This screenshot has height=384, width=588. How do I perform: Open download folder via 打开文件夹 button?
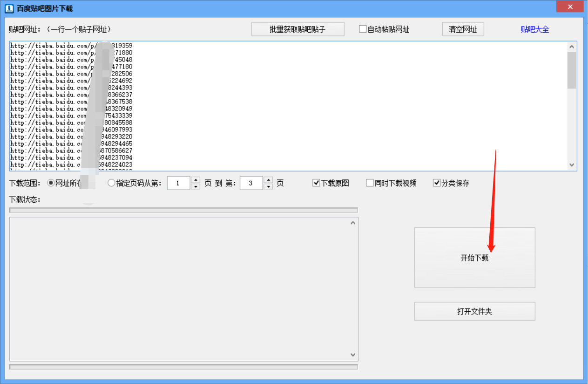pyautogui.click(x=474, y=311)
